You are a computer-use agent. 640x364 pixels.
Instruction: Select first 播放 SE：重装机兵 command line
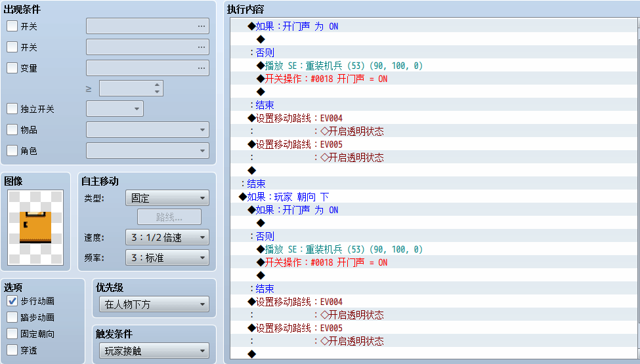pos(433,66)
